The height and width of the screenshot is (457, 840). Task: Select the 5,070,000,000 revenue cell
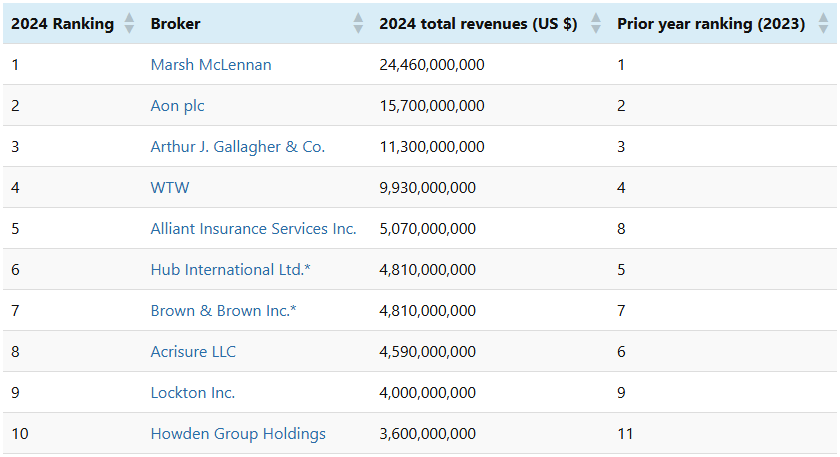click(x=428, y=229)
